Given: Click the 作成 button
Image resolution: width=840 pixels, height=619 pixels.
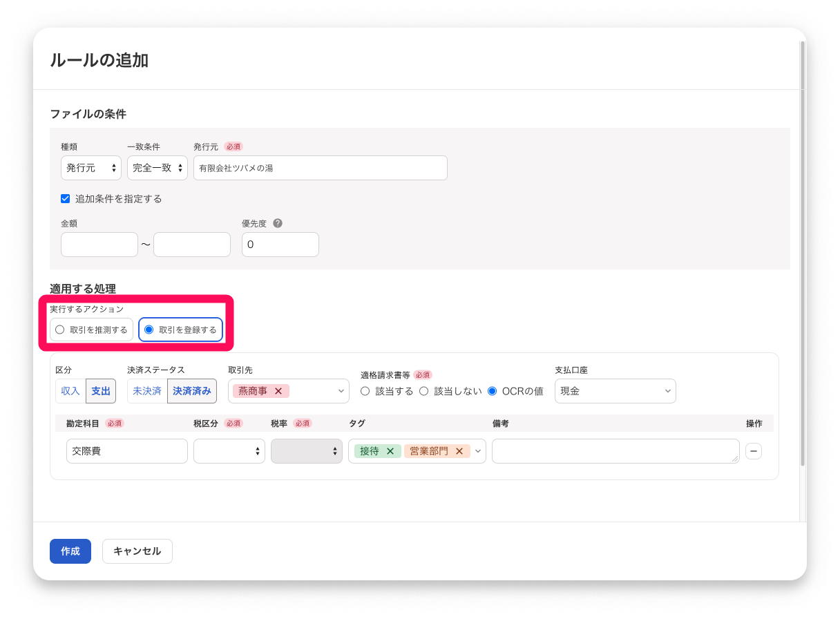Looking at the screenshot, I should 70,551.
